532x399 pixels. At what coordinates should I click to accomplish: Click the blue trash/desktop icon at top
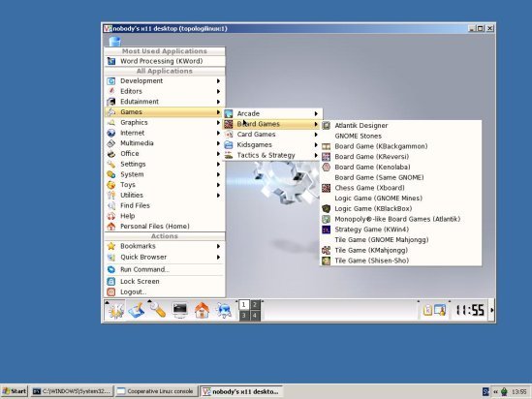coord(114,42)
